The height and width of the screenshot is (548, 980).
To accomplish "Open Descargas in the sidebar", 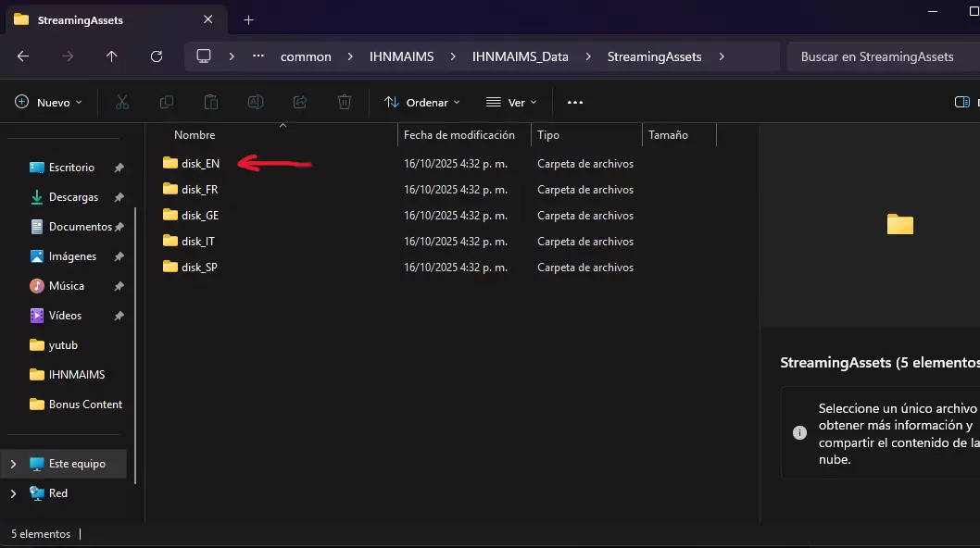I will pyautogui.click(x=73, y=197).
